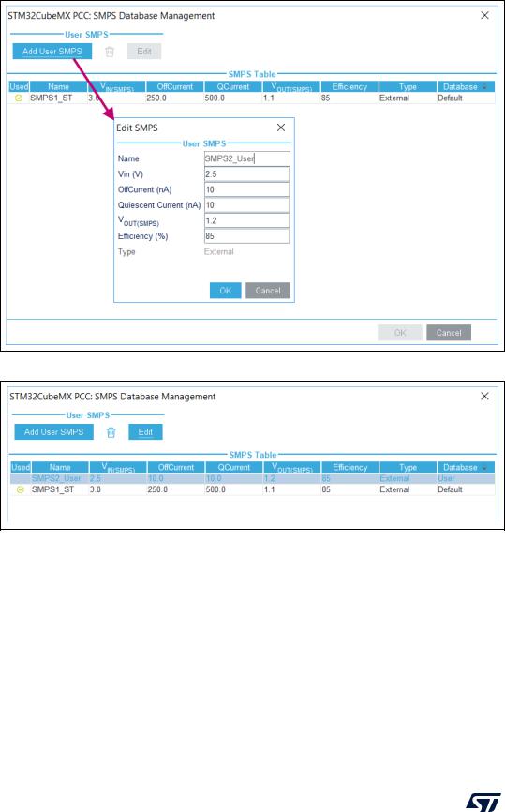Image resolution: width=505 pixels, height=812 pixels.
Task: Click the Quiescent Current (nA) input field
Action: pos(246,205)
